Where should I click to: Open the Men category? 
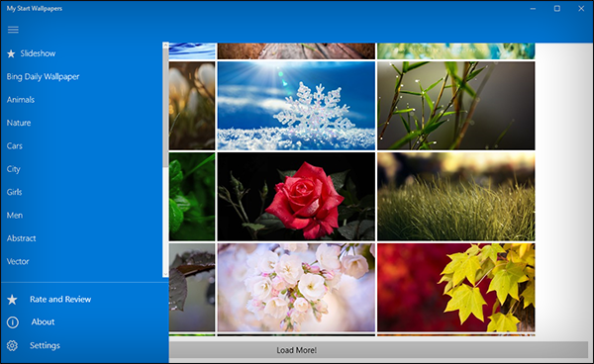pyautogui.click(x=15, y=216)
